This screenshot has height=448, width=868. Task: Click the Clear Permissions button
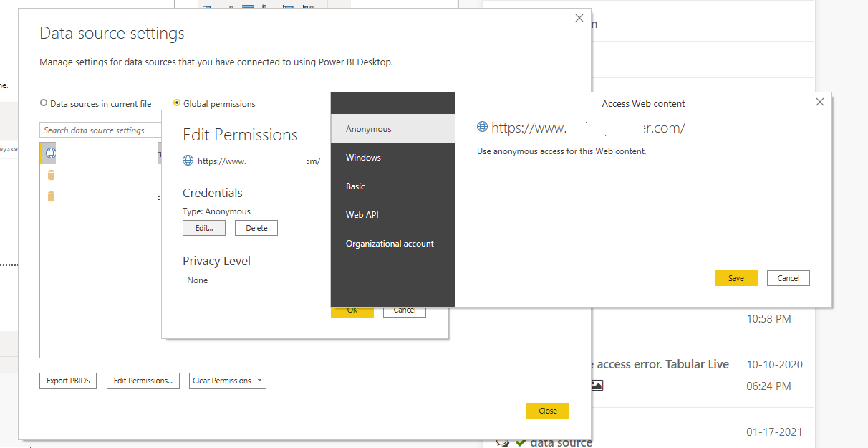222,381
